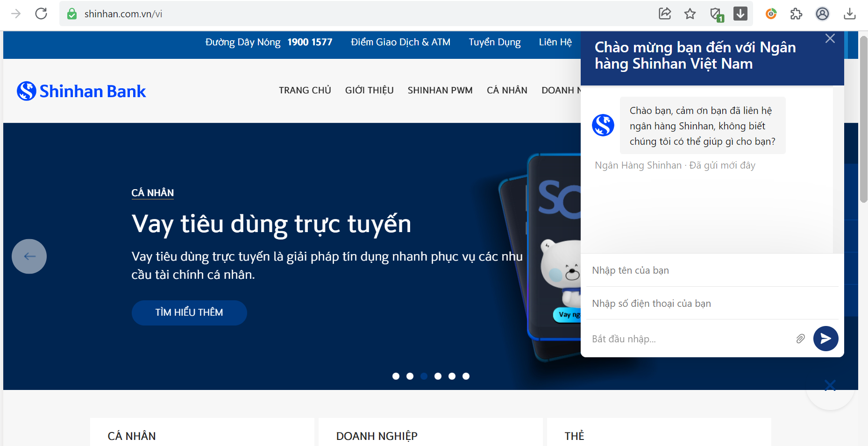
Task: Open the shield extension icon with badge
Action: (x=716, y=14)
